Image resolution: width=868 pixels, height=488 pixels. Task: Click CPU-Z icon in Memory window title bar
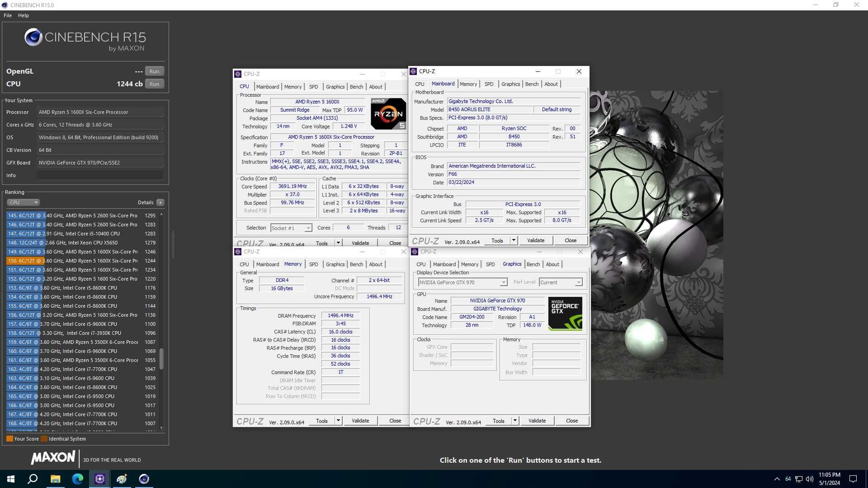[x=238, y=252]
